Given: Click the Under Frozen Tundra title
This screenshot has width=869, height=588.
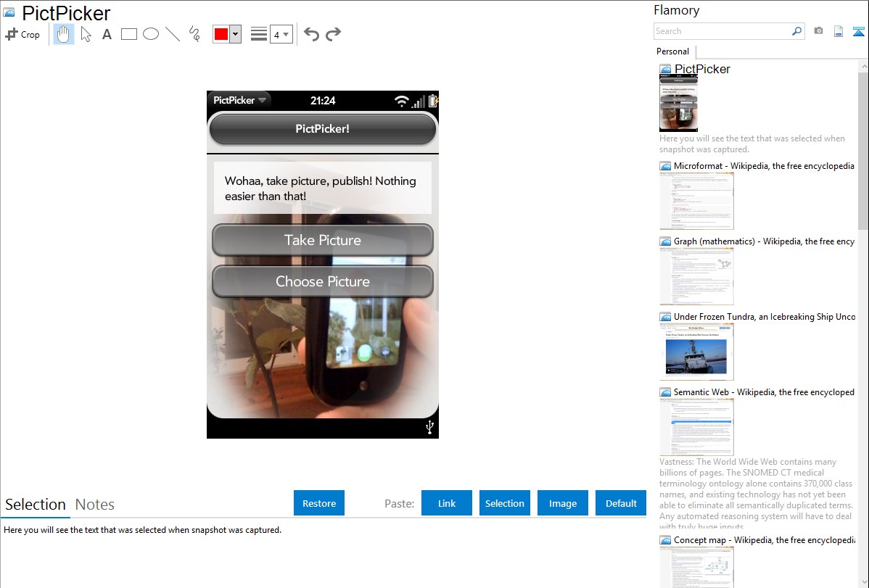Looking at the screenshot, I should coord(765,316).
